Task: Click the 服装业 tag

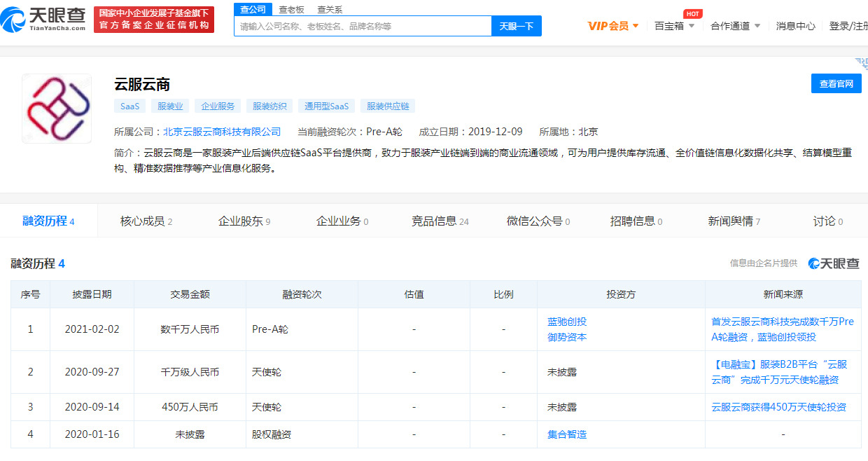Action: (x=170, y=106)
